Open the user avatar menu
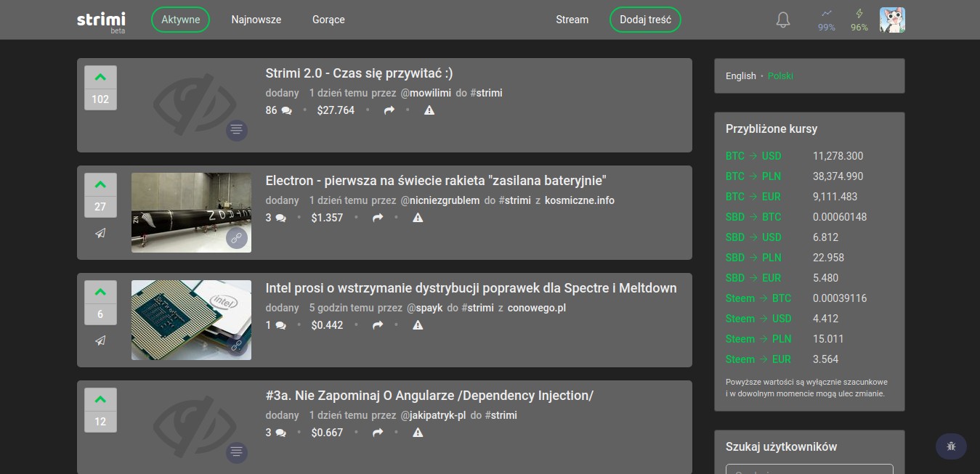 coord(892,20)
